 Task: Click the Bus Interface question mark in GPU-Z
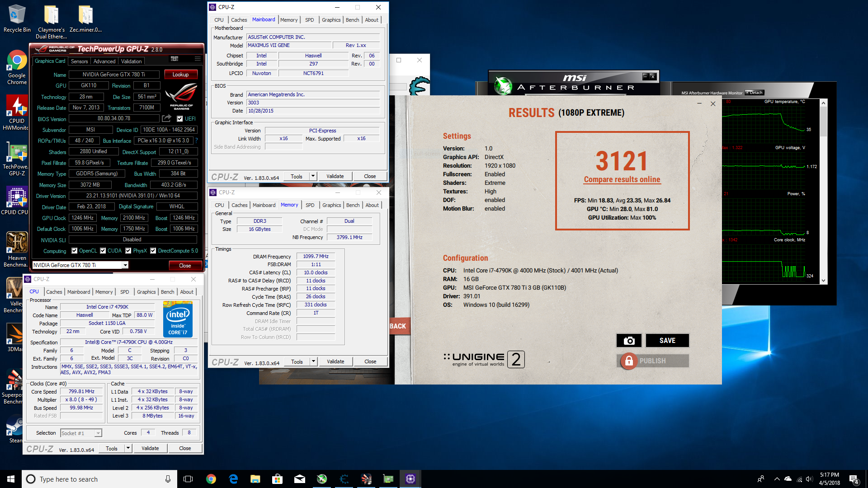[197, 141]
